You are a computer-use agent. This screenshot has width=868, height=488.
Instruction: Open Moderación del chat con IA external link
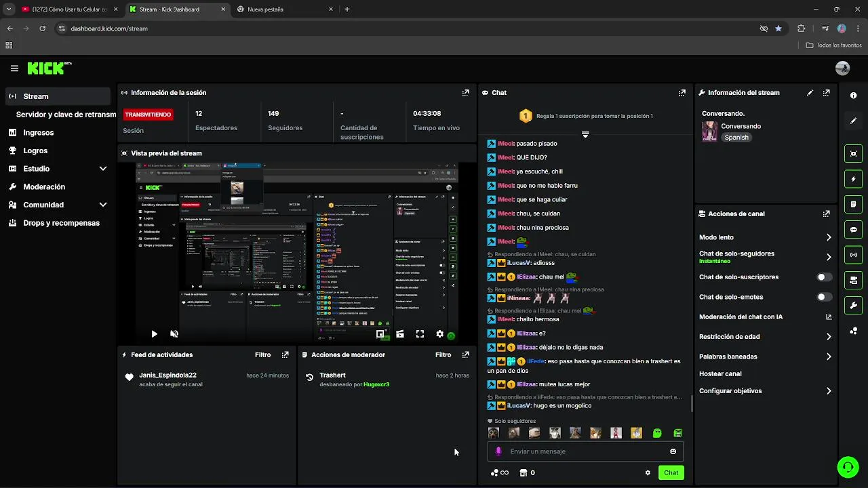pos(828,317)
